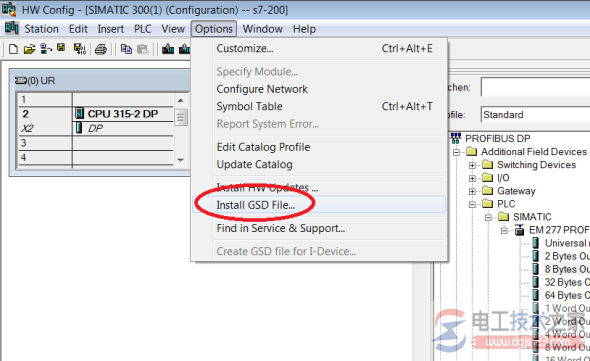This screenshot has width=590, height=361.
Task: Click the Save floppy disk icon
Action: 61,48
